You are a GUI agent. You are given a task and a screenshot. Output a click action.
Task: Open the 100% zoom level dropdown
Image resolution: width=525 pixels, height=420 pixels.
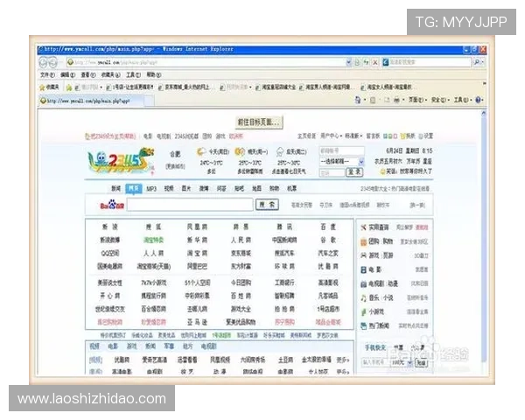point(411,361)
